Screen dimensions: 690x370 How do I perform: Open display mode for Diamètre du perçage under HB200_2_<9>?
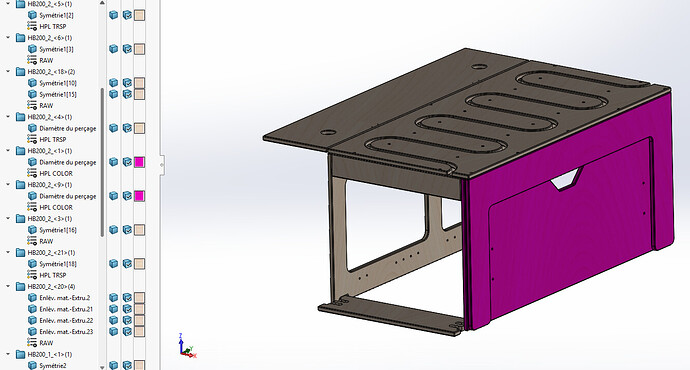tap(127, 196)
